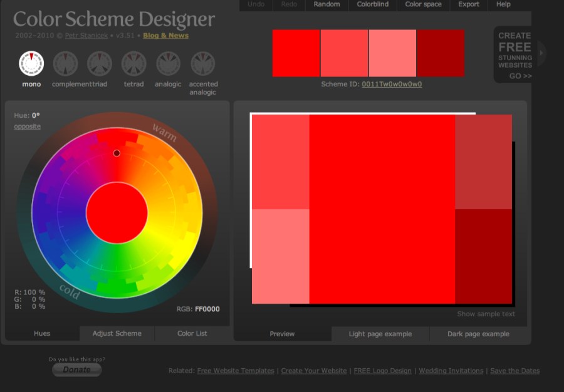
Task: Click the hue marker dot on the color wheel
Action: point(117,153)
